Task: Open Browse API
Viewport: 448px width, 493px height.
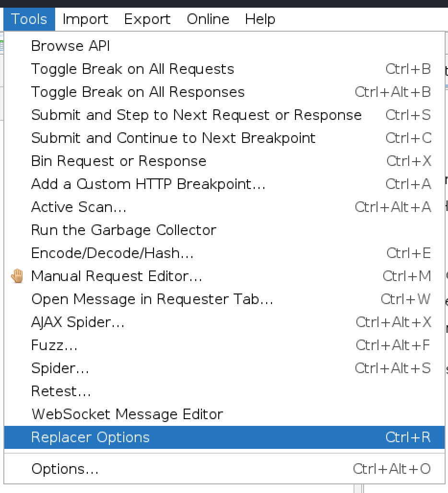Action: (x=70, y=46)
